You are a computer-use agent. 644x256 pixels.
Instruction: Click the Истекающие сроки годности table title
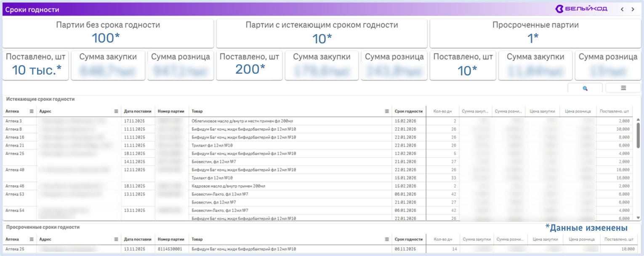coord(40,99)
